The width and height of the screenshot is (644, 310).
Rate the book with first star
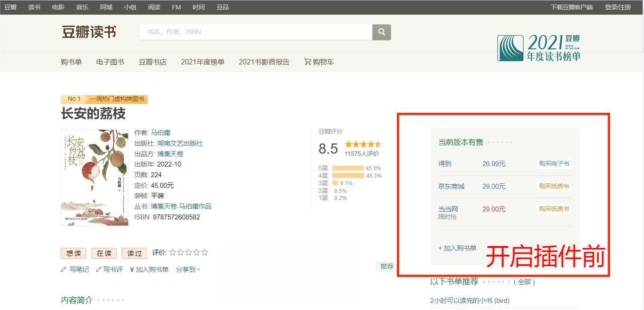[173, 252]
